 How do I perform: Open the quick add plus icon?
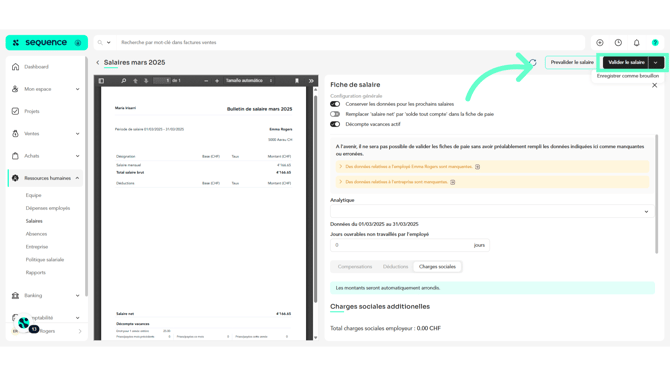(600, 42)
